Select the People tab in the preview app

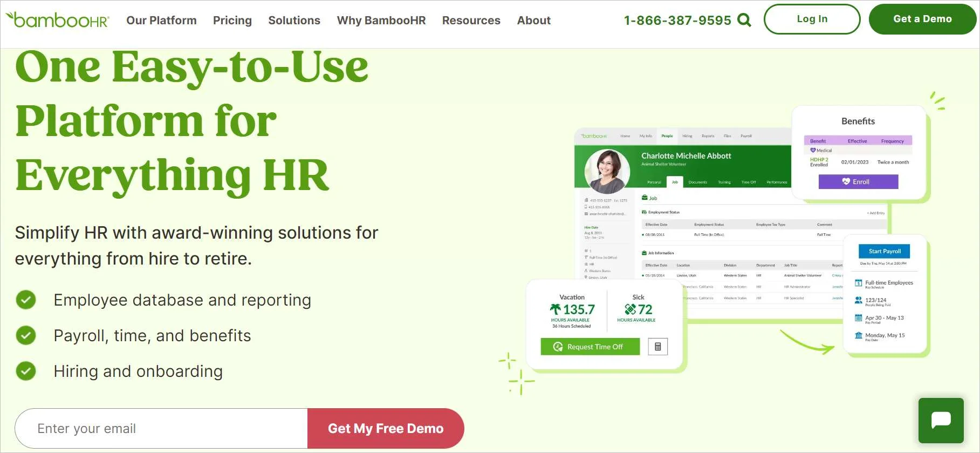pos(667,136)
